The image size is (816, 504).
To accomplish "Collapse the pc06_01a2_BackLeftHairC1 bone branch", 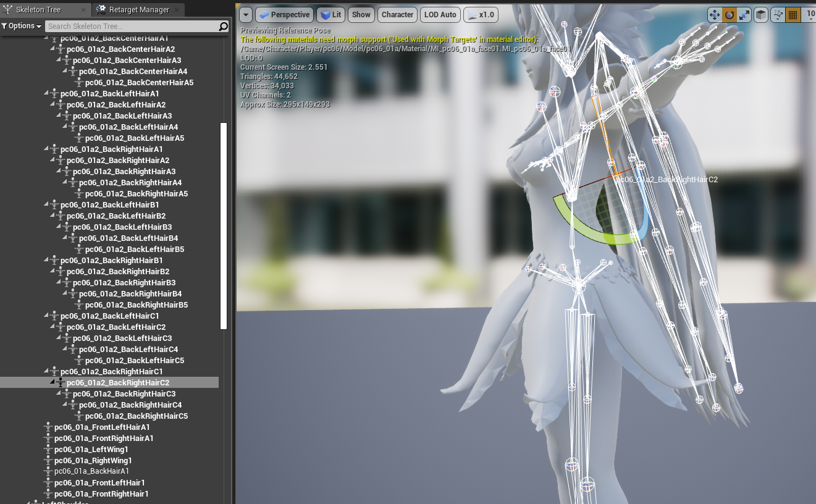I will pyautogui.click(x=46, y=316).
